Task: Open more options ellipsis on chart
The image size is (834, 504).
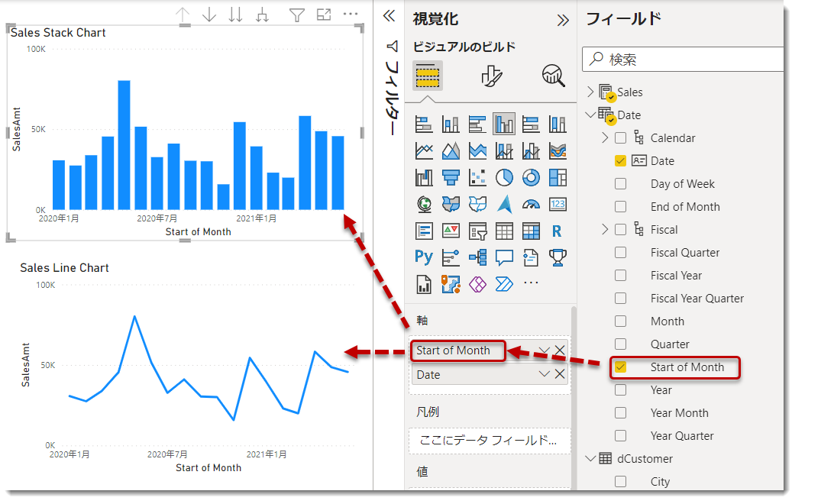Action: (351, 15)
